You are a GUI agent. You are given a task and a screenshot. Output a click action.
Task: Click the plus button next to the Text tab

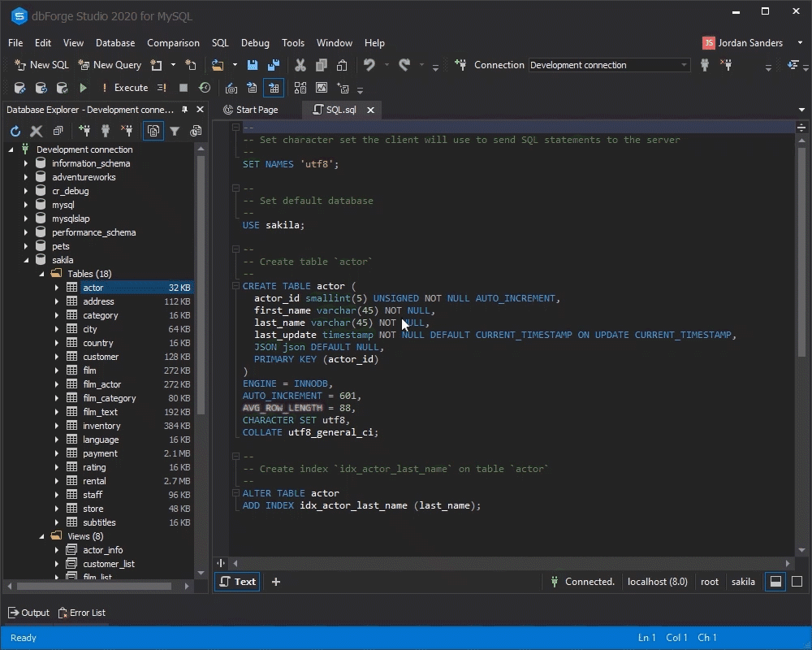276,582
